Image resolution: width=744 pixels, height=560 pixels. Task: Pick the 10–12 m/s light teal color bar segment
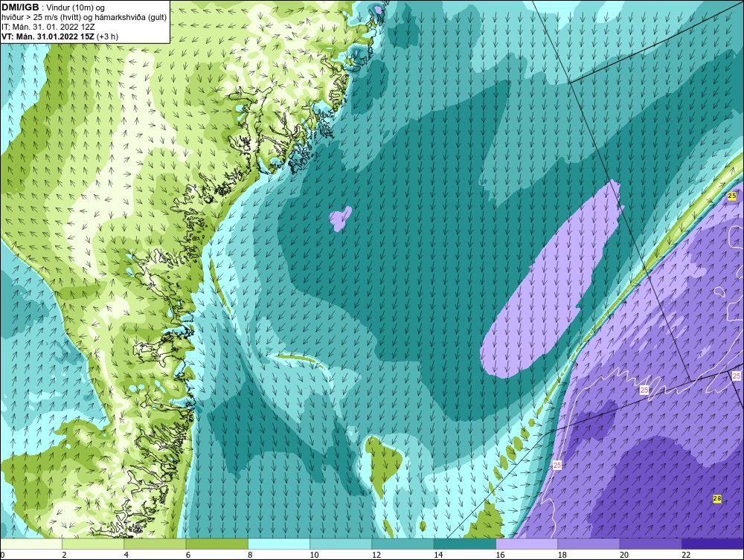[x=341, y=544]
